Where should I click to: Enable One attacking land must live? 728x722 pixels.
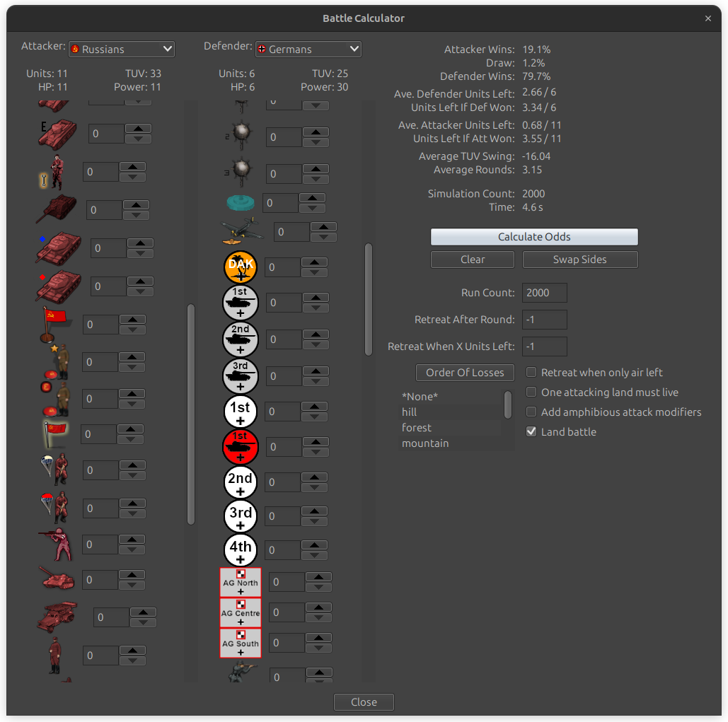point(531,392)
